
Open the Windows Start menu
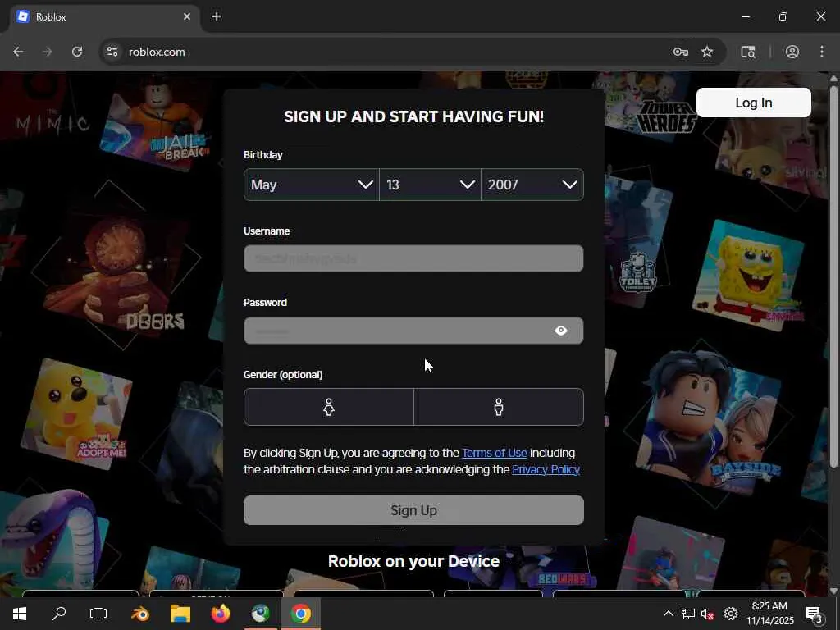click(x=20, y=614)
